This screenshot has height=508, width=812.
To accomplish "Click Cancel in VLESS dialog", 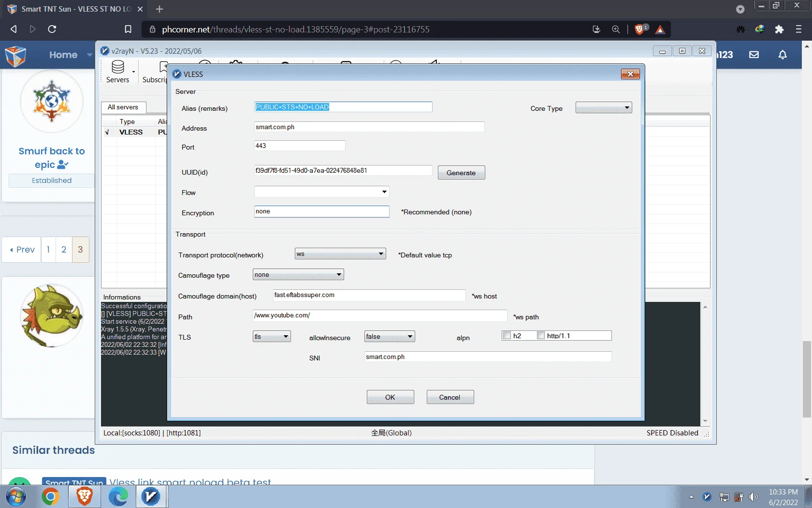I will [x=449, y=397].
